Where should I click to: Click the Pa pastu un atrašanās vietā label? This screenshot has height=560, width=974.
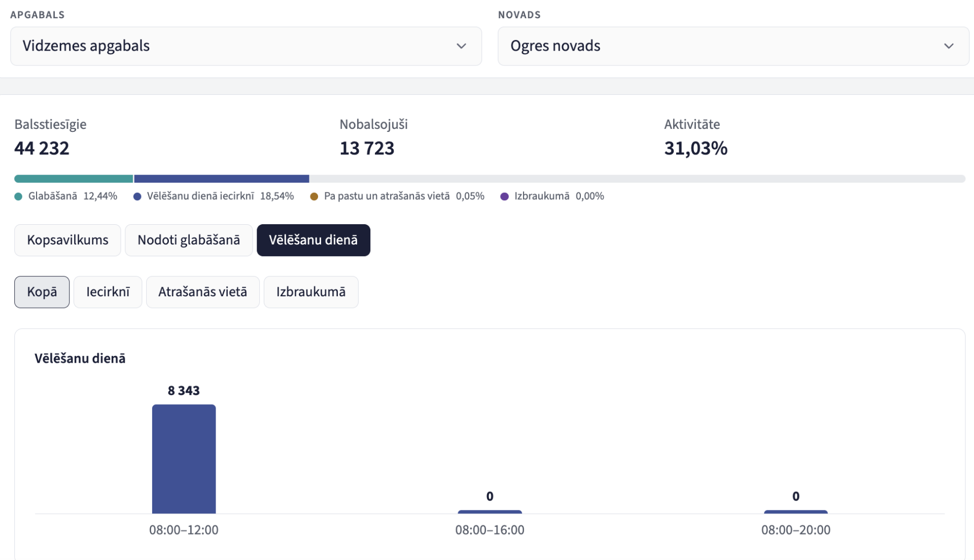coord(387,196)
